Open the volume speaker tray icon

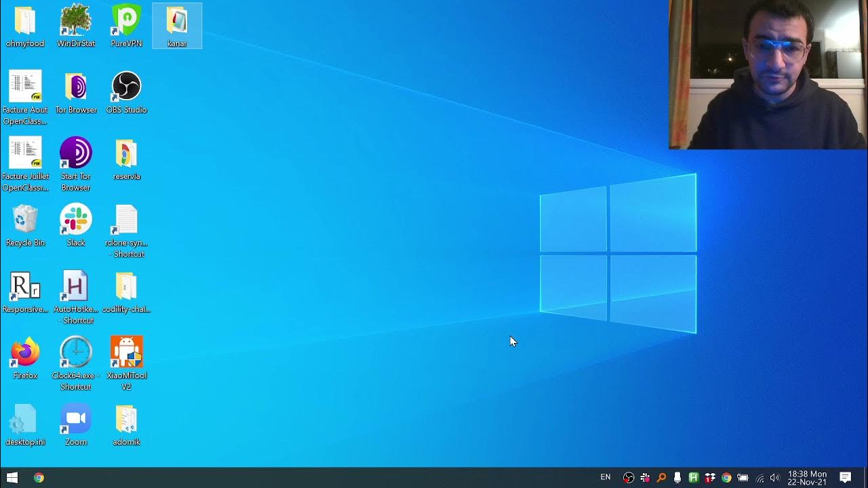[775, 478]
